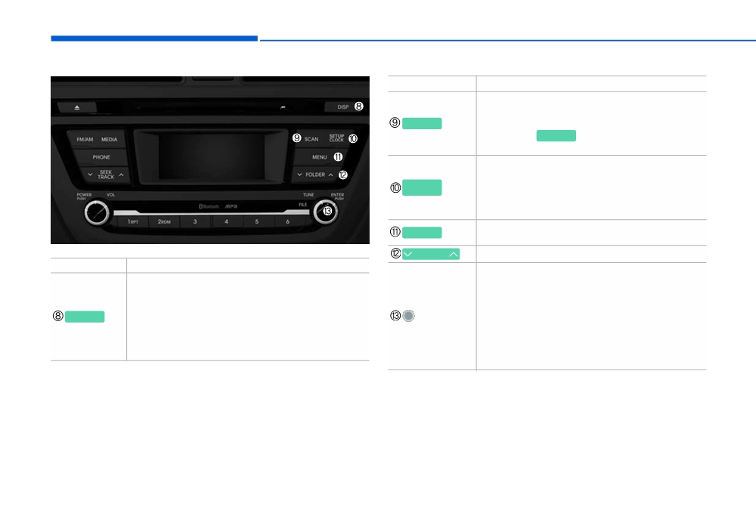Image resolution: width=756 pixels, height=532 pixels.
Task: Select preset button 6
Action: 287,221
